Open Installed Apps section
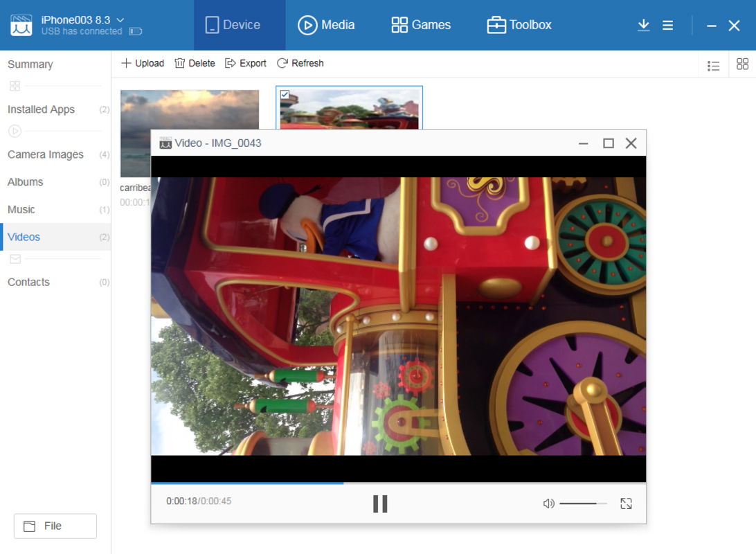The height and width of the screenshot is (554, 756). pos(55,109)
